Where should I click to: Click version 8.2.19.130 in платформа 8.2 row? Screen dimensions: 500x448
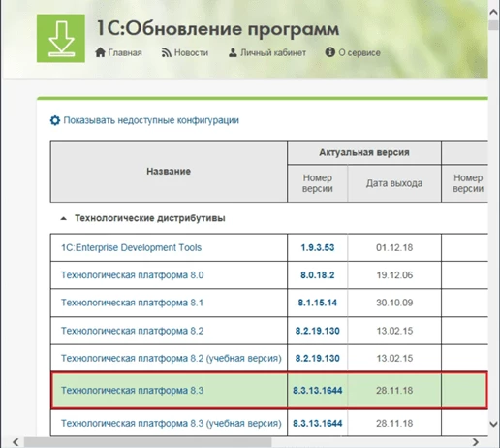(x=318, y=331)
